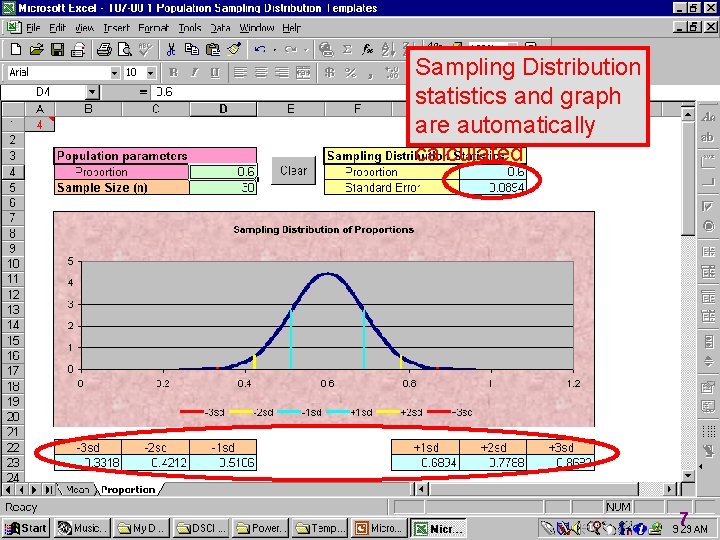Align cell text left
Screen dimensions: 720x540
coord(240,73)
